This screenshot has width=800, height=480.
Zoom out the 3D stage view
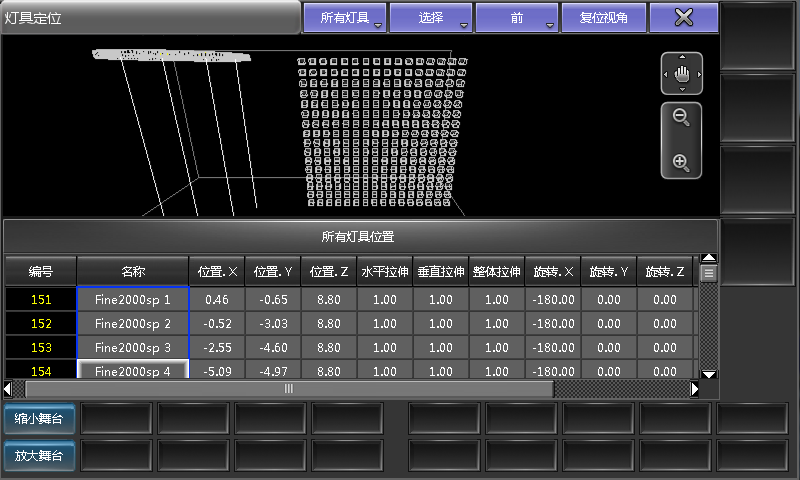click(x=681, y=118)
